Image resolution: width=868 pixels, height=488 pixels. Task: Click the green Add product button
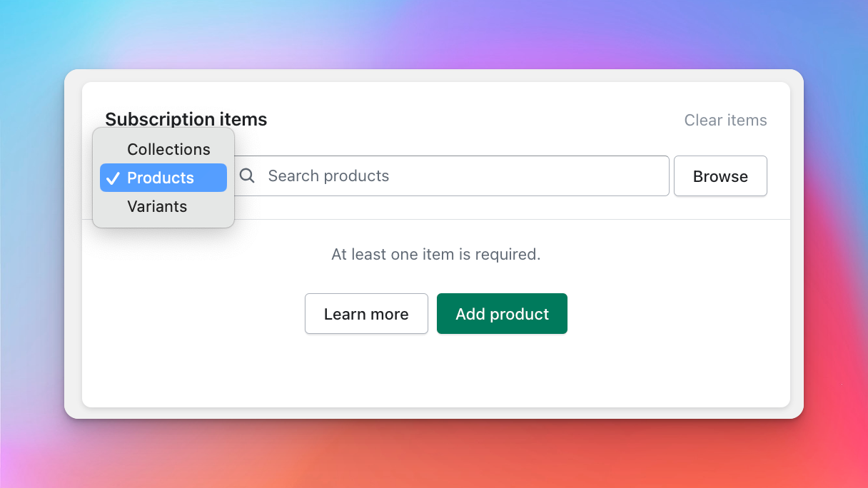(502, 314)
